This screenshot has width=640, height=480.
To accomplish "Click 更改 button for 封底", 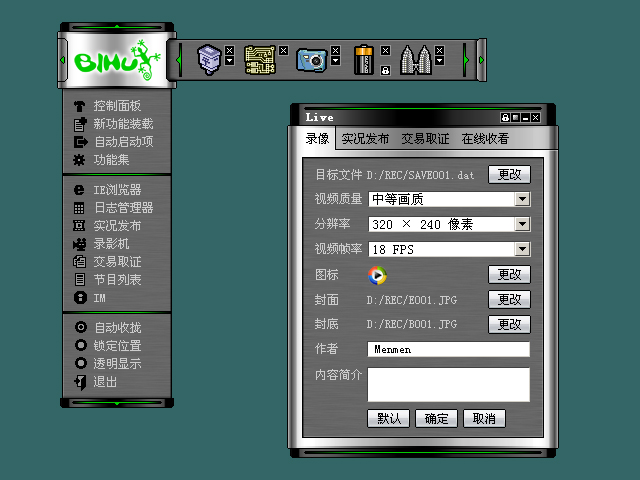I will coord(509,324).
